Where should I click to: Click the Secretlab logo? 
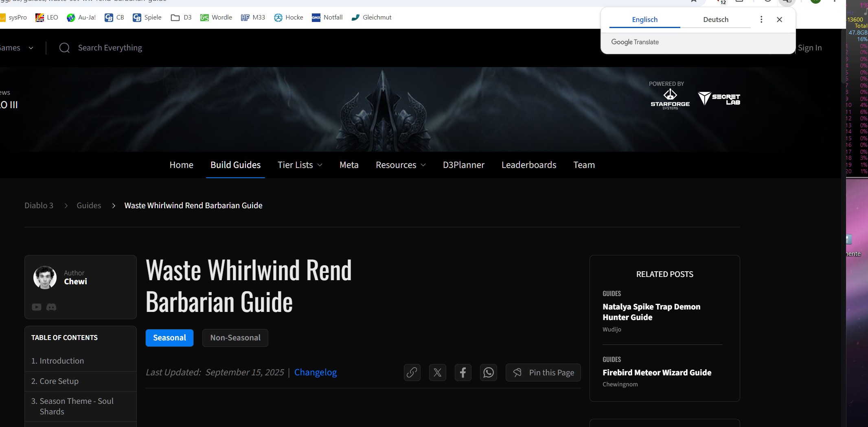[x=719, y=98]
